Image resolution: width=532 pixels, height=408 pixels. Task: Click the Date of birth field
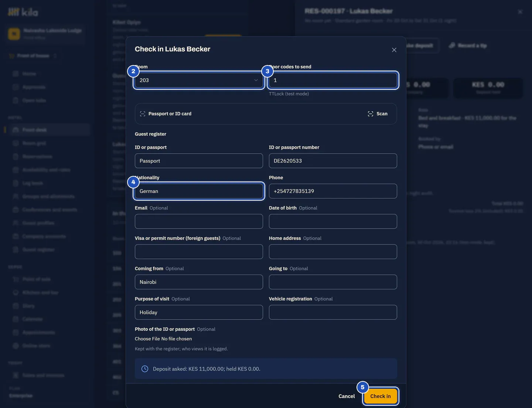click(x=333, y=221)
